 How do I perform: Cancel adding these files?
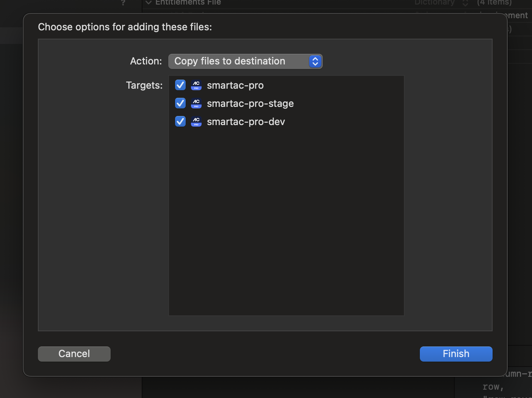(74, 354)
